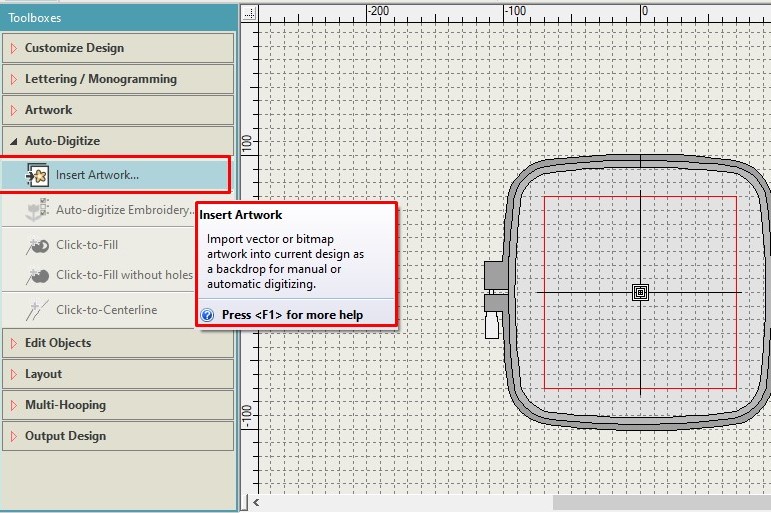This screenshot has height=513, width=771.
Task: Click the Press F1 for more help text
Action: (x=293, y=315)
